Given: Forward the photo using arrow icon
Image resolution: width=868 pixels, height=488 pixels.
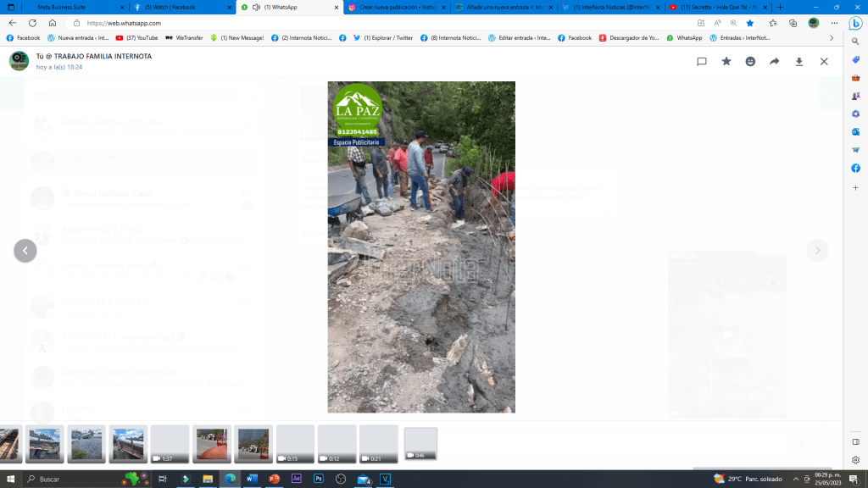Looking at the screenshot, I should tap(774, 62).
